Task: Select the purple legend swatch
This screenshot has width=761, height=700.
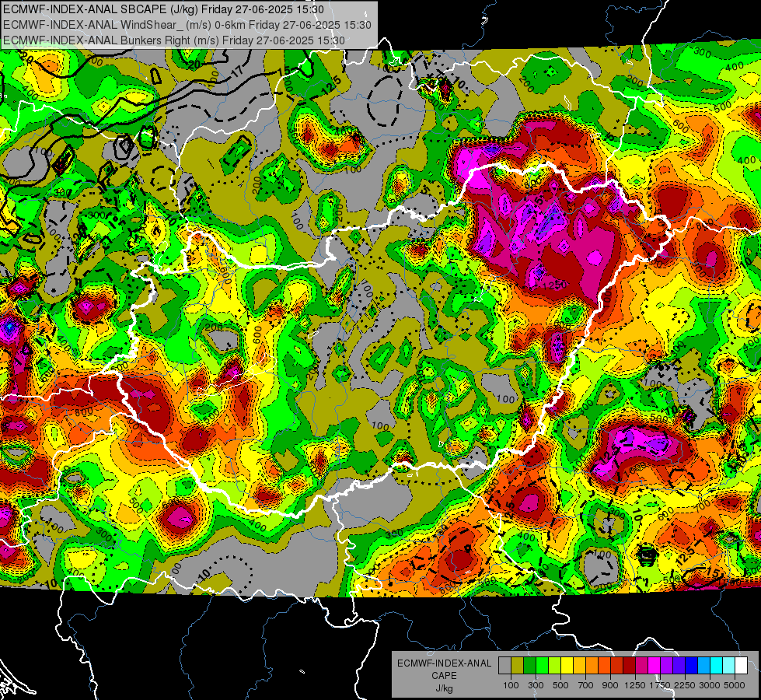Action: point(667,665)
